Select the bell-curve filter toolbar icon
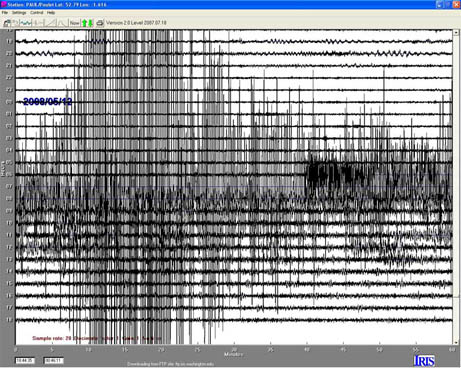This screenshot has width=461, height=368. click(62, 23)
